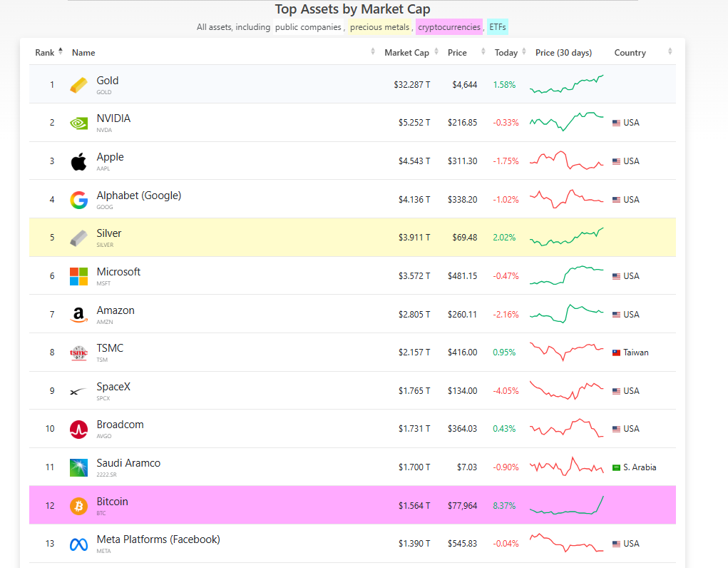This screenshot has height=568, width=728.
Task: Click the Broadcom logo icon
Action: (x=78, y=429)
